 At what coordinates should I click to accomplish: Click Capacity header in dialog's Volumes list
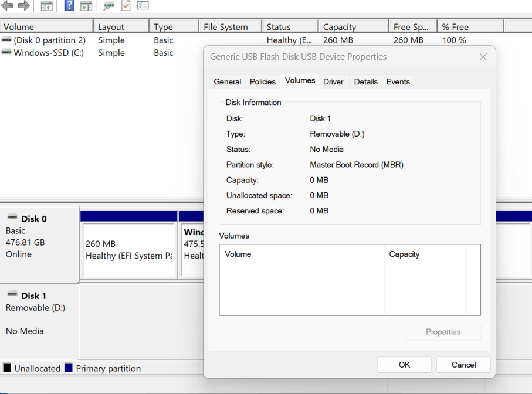426,254
